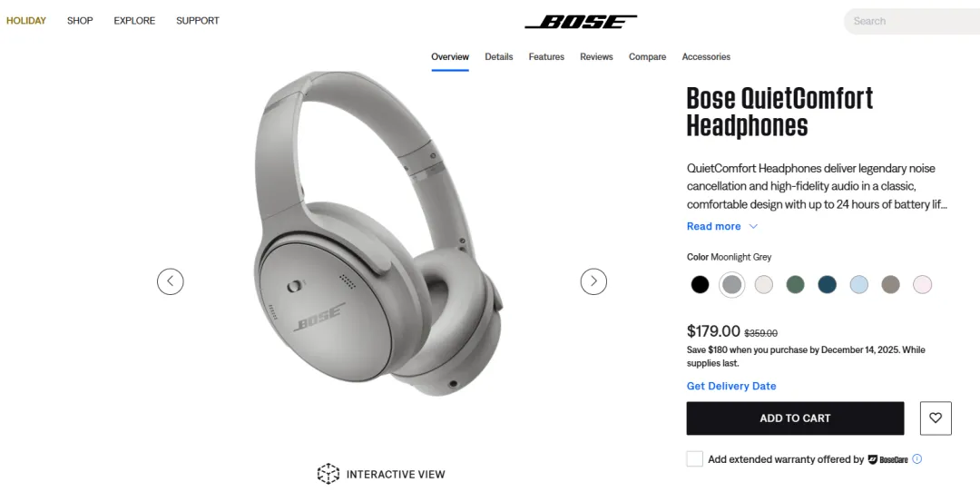Screen dimensions: 980x492
Task: Open the HOLIDAY navigation item
Action: (x=26, y=21)
